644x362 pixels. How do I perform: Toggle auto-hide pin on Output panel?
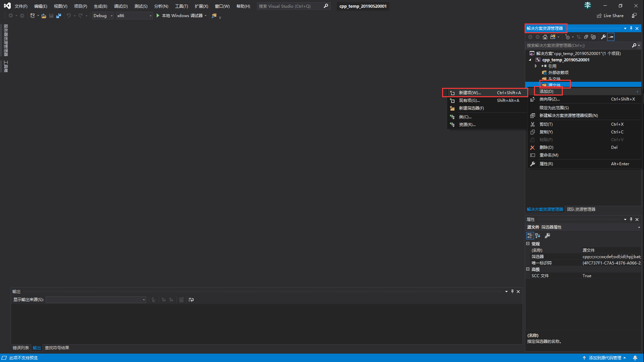(512, 291)
